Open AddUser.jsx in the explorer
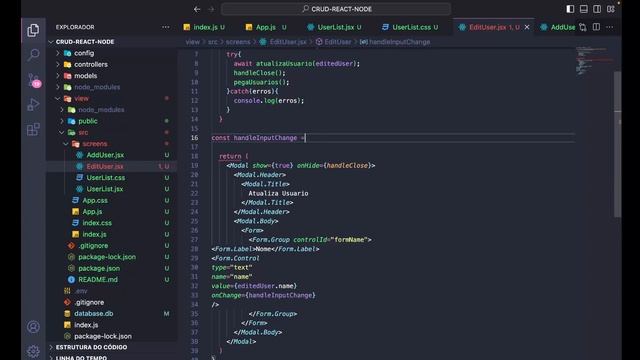The height and width of the screenshot is (360, 640). pyautogui.click(x=105, y=155)
